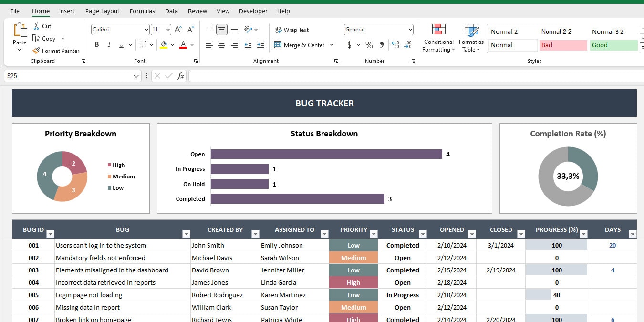This screenshot has width=644, height=322.
Task: Open the Number Format dropdown showing General
Action: (378, 29)
